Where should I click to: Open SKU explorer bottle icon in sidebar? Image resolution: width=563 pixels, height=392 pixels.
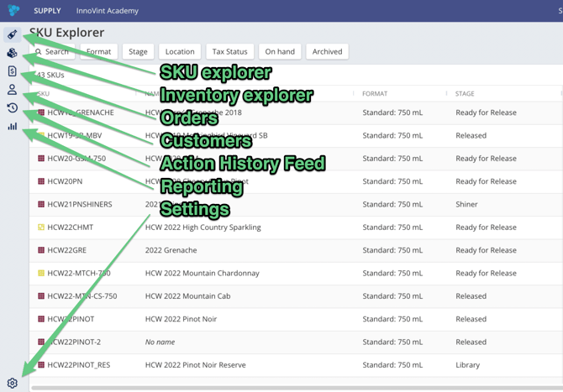click(x=13, y=34)
